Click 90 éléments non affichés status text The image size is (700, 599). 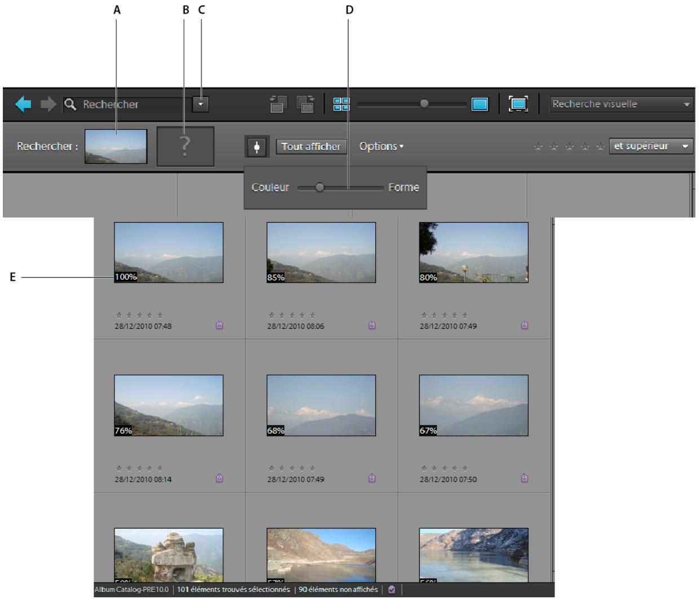point(338,590)
